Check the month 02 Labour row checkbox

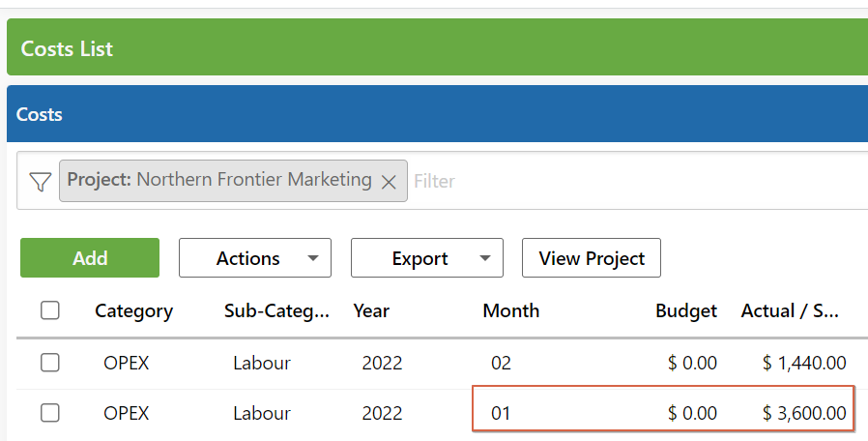(x=50, y=363)
